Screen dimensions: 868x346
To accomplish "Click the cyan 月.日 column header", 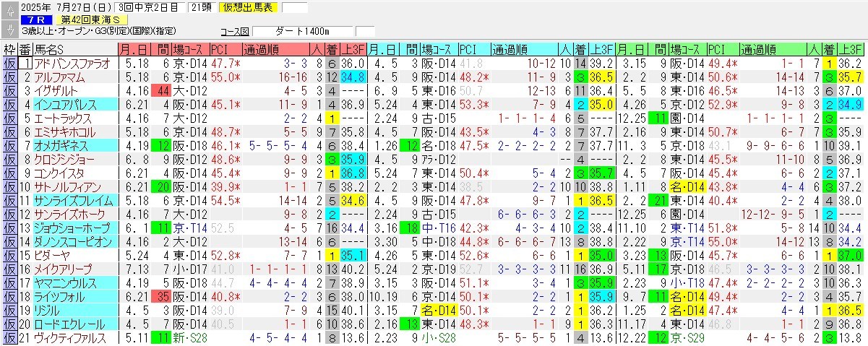I will 384,50.
